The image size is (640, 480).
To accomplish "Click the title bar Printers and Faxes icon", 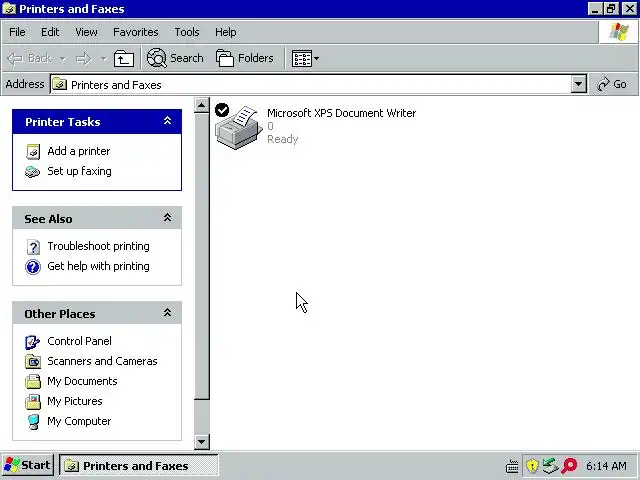I will (9, 9).
